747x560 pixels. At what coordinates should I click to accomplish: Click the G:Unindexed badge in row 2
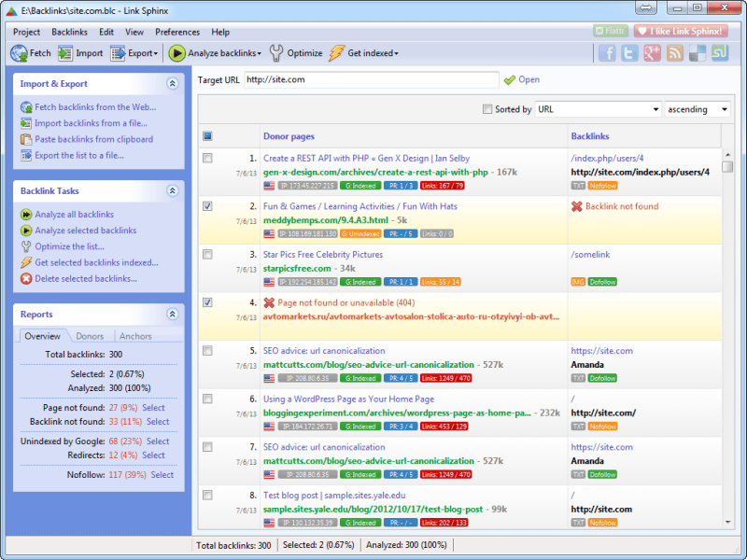(x=360, y=234)
